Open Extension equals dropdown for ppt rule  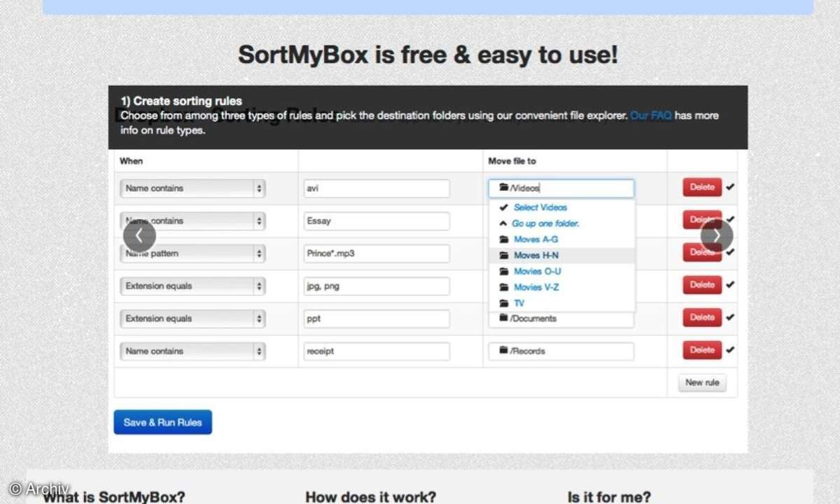(192, 318)
